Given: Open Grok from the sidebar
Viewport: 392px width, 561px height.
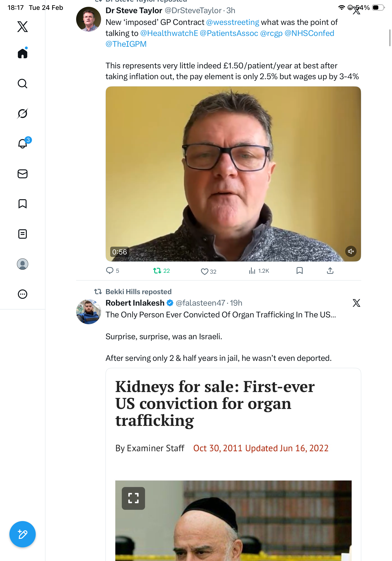Looking at the screenshot, I should point(23,114).
